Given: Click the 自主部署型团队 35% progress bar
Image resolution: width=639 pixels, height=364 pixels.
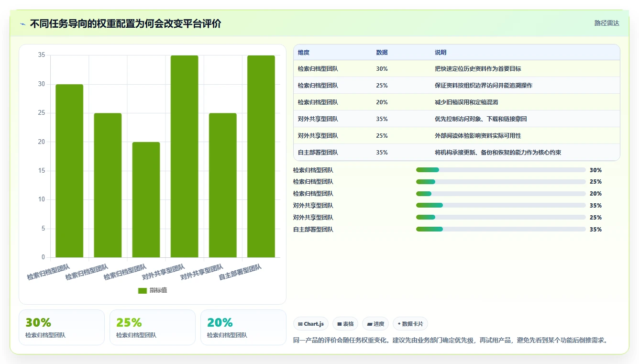Looking at the screenshot, I should [501, 229].
